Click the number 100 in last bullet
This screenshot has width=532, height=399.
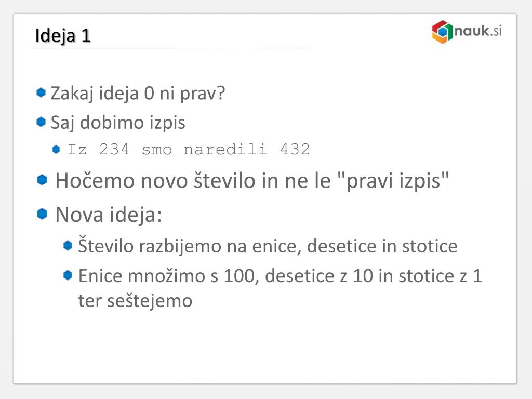click(x=239, y=276)
